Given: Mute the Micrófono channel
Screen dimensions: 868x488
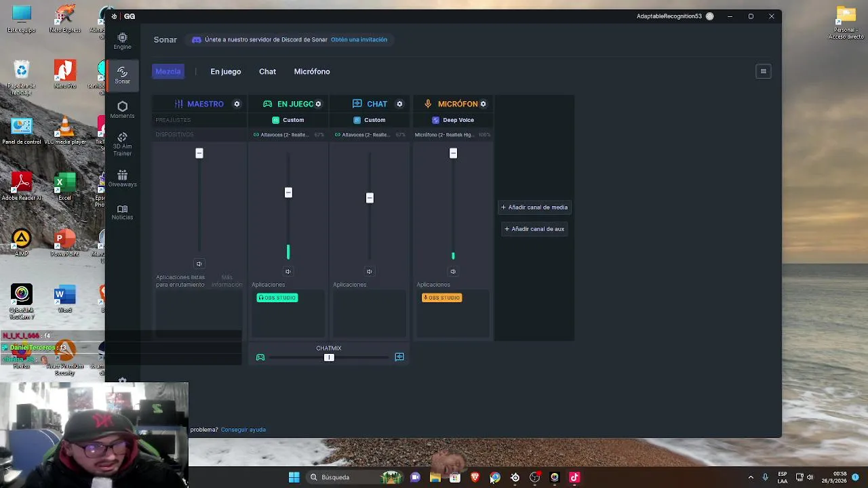Looking at the screenshot, I should [453, 272].
